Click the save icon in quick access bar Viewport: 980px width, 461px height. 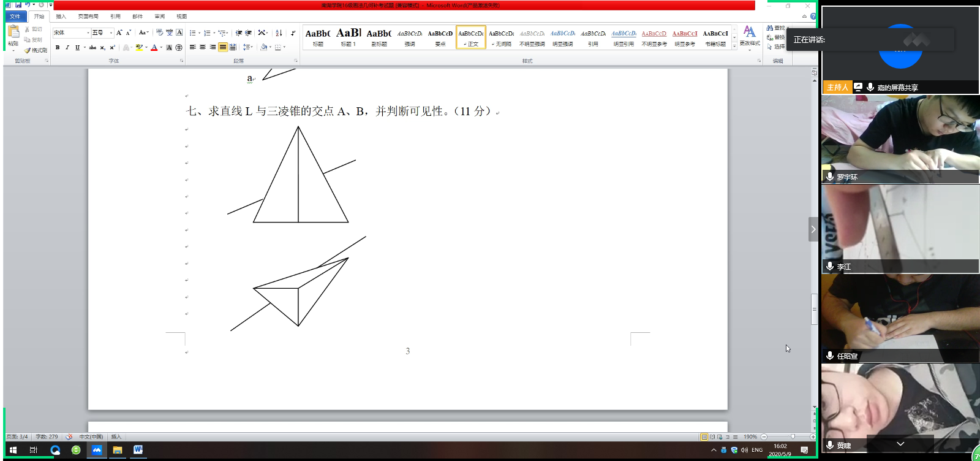(18, 5)
